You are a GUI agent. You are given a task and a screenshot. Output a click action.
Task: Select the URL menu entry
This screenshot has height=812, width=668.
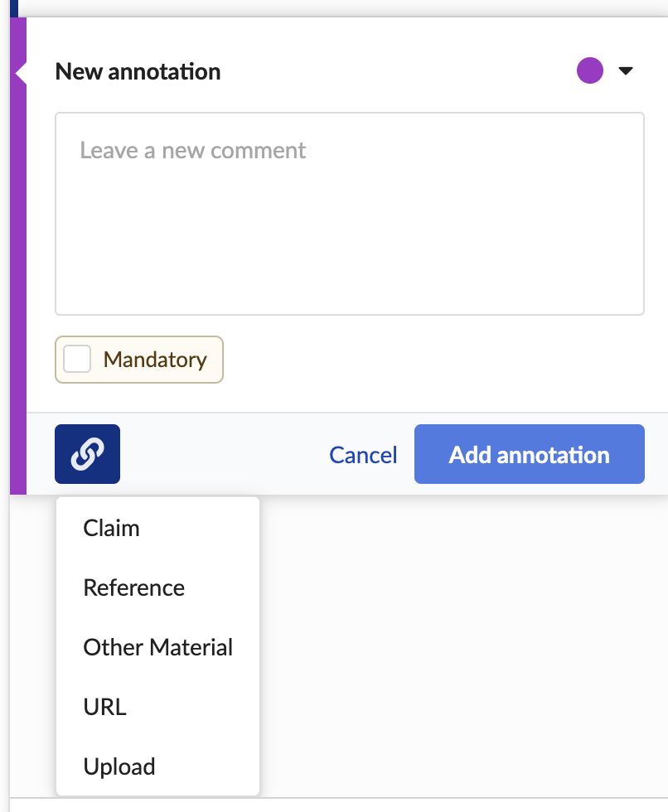105,707
